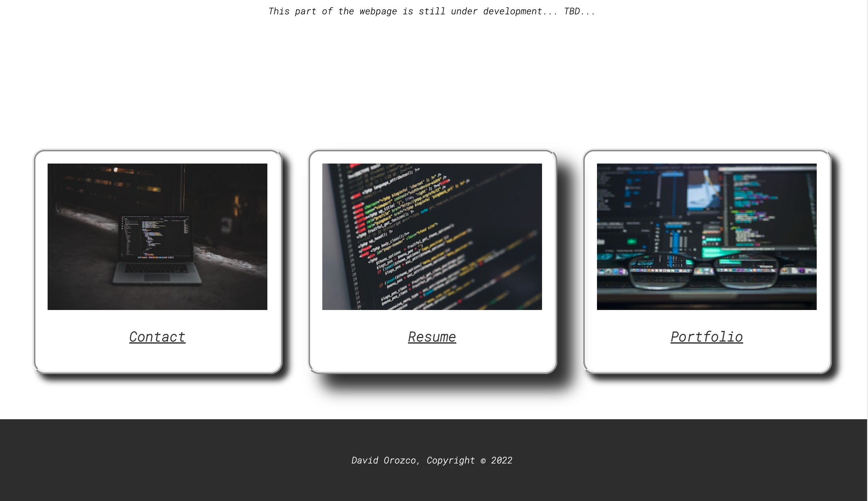Image resolution: width=868 pixels, height=501 pixels.
Task: Click the David Orozco copyright footer text
Action: coord(432,460)
